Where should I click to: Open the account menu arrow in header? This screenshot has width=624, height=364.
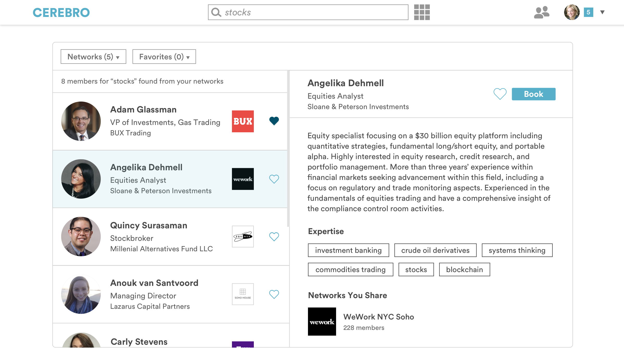coord(602,12)
